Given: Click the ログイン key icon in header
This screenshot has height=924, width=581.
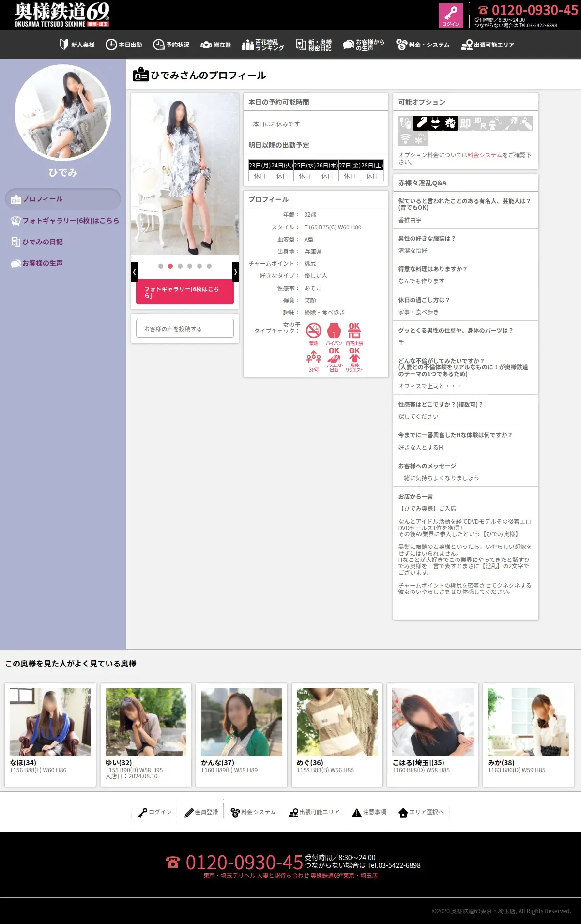Looking at the screenshot, I should tap(450, 15).
